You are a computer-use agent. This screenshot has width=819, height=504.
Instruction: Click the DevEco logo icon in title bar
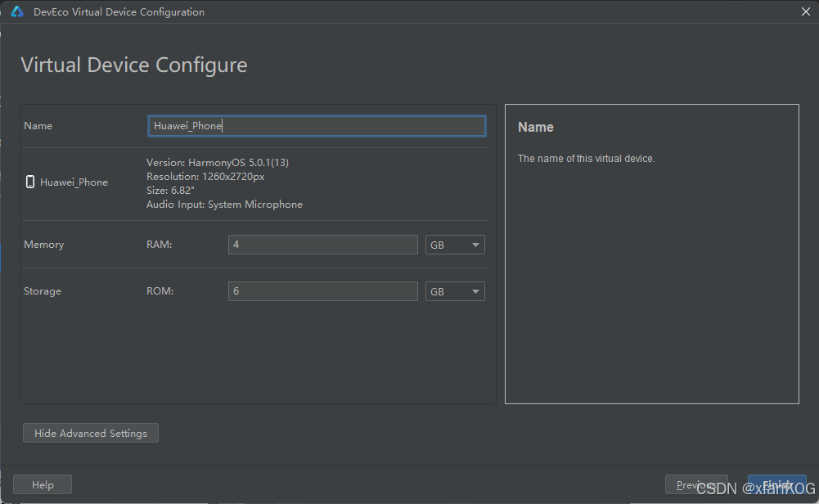tap(17, 11)
